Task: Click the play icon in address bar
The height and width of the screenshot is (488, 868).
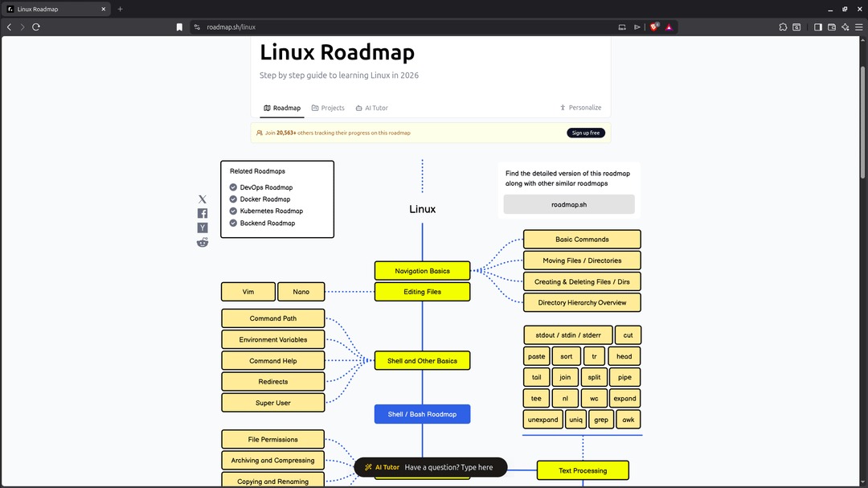Action: point(637,27)
